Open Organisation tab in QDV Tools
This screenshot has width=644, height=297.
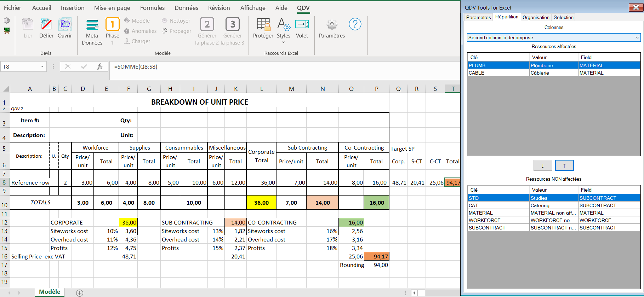click(536, 17)
